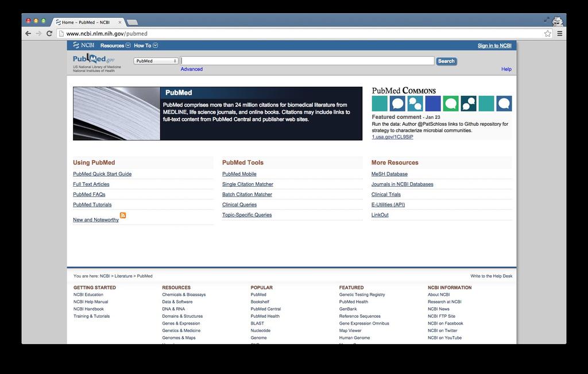Expand the How To dropdown menu
The width and height of the screenshot is (588, 374).
tap(145, 45)
